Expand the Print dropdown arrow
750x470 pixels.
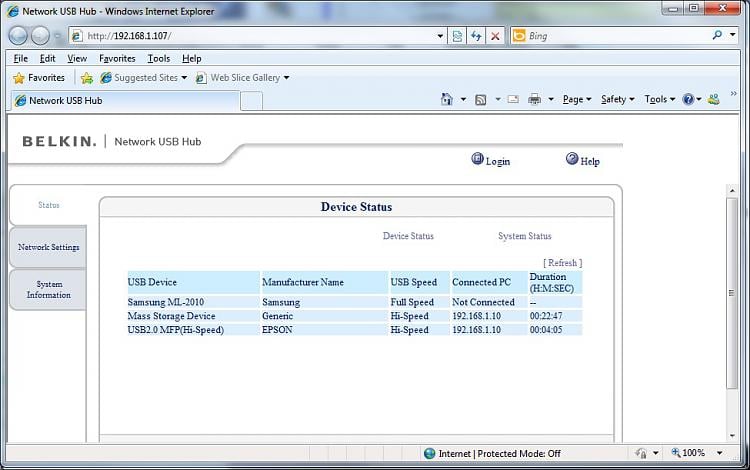click(551, 99)
